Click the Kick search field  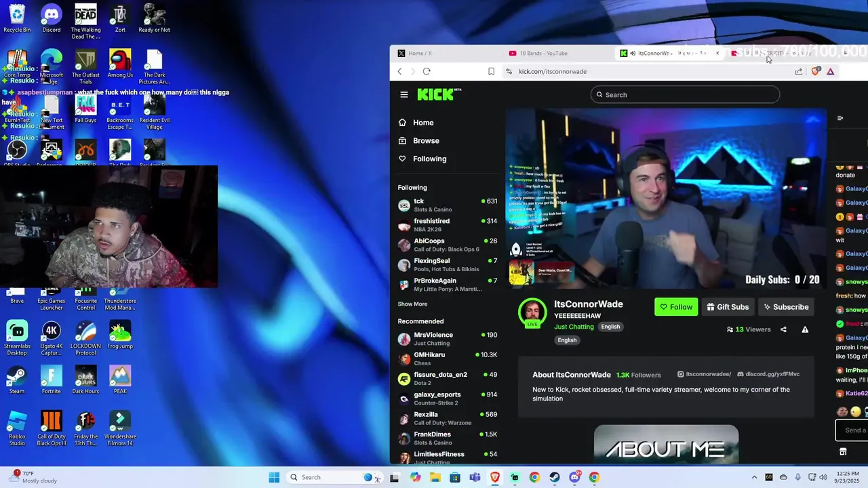pos(685,95)
